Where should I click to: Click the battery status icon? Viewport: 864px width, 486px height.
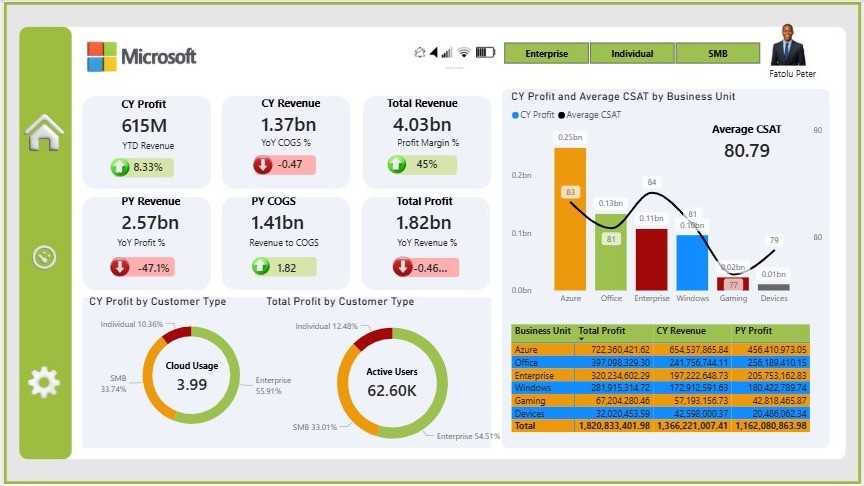point(485,52)
